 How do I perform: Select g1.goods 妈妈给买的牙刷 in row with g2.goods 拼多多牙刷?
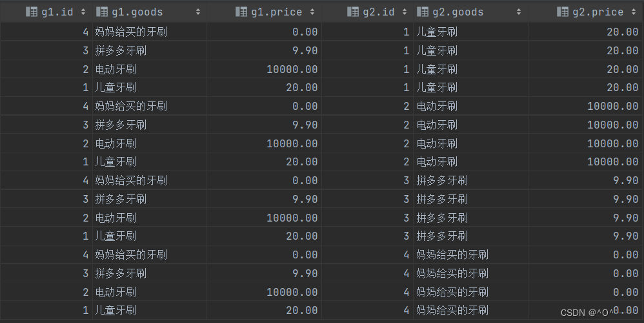click(131, 180)
